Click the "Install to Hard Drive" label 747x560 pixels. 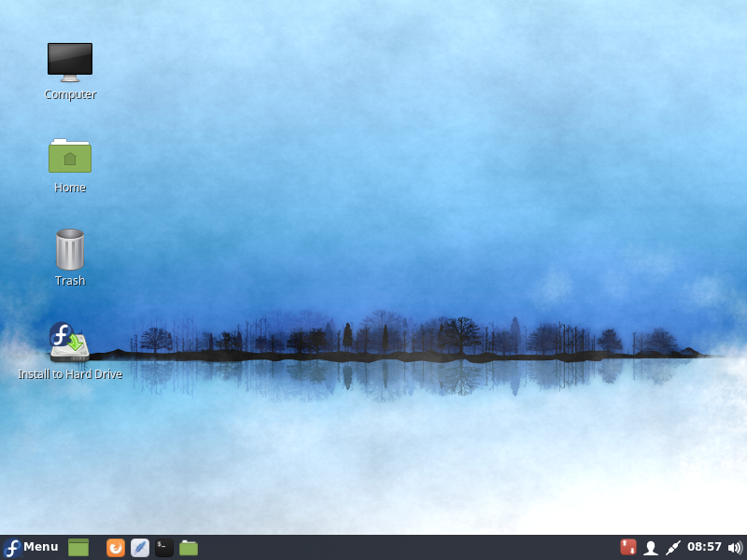point(70,374)
